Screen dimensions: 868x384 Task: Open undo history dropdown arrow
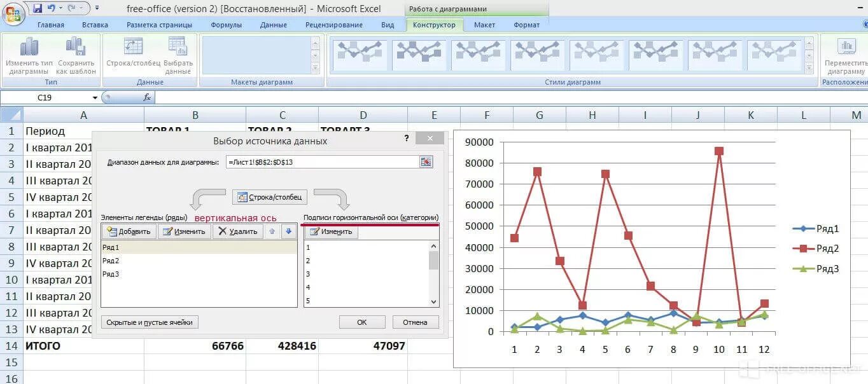pyautogui.click(x=60, y=8)
